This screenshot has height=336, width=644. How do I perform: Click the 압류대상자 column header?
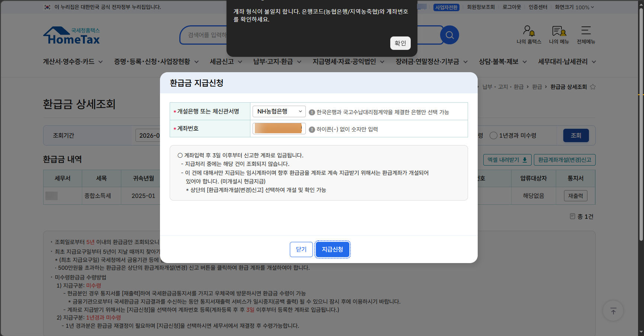coord(534,178)
